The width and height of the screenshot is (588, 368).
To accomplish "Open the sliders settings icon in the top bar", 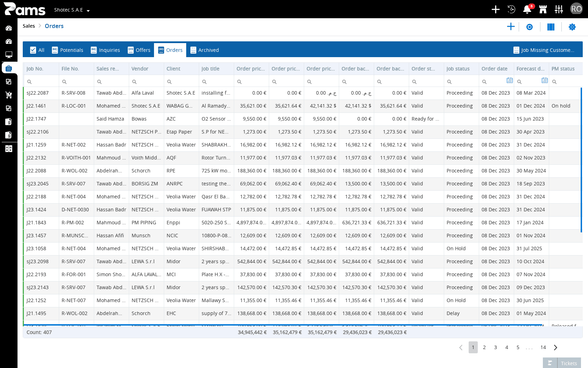I will (559, 9).
